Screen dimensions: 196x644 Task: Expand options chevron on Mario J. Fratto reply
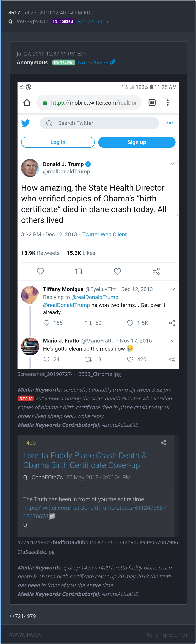click(173, 341)
